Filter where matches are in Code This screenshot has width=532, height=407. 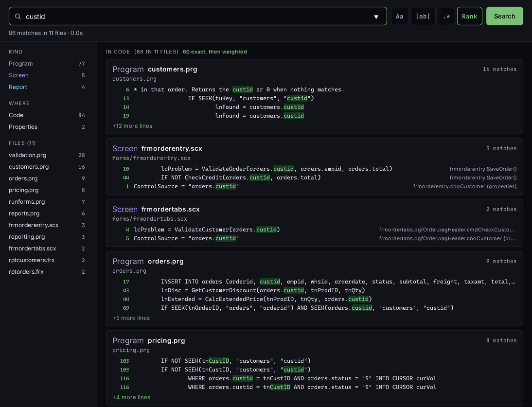pos(47,115)
